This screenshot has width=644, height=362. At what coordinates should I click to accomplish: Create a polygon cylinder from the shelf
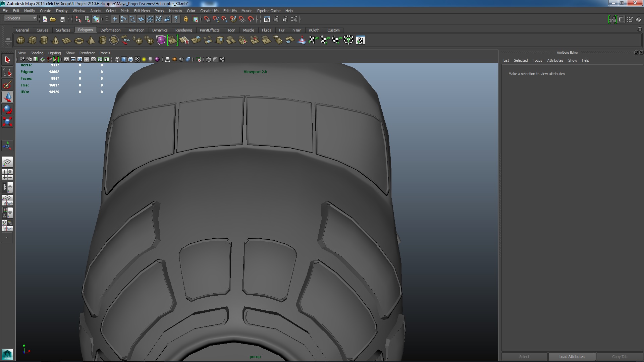point(44,40)
